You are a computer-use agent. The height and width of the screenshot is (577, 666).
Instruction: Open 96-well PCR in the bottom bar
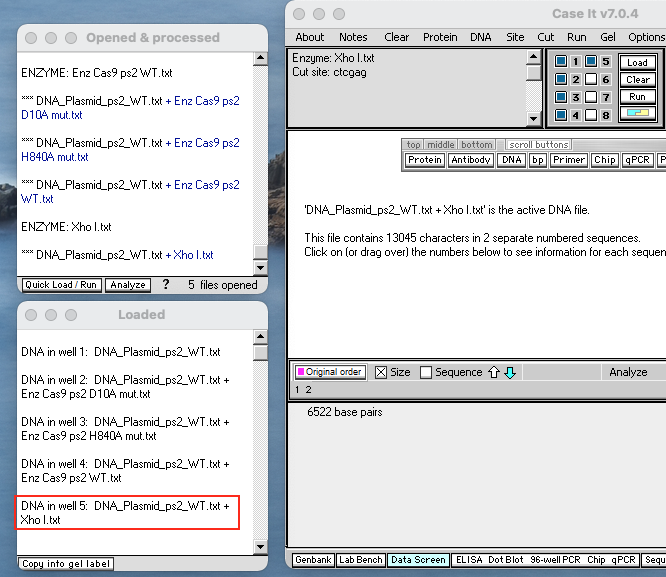click(x=555, y=560)
